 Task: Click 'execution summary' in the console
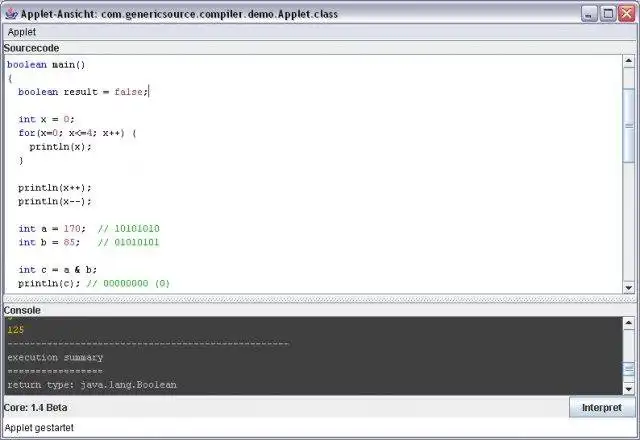click(x=55, y=357)
